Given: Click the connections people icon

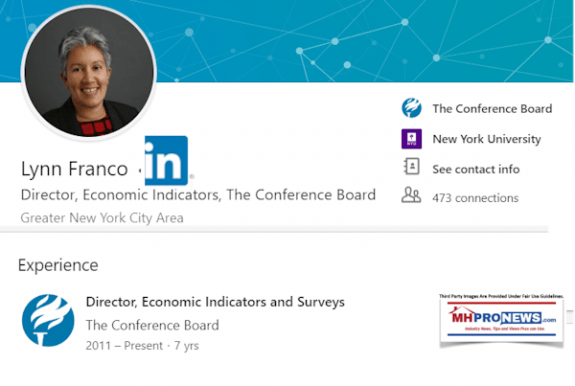Looking at the screenshot, I should tap(411, 195).
